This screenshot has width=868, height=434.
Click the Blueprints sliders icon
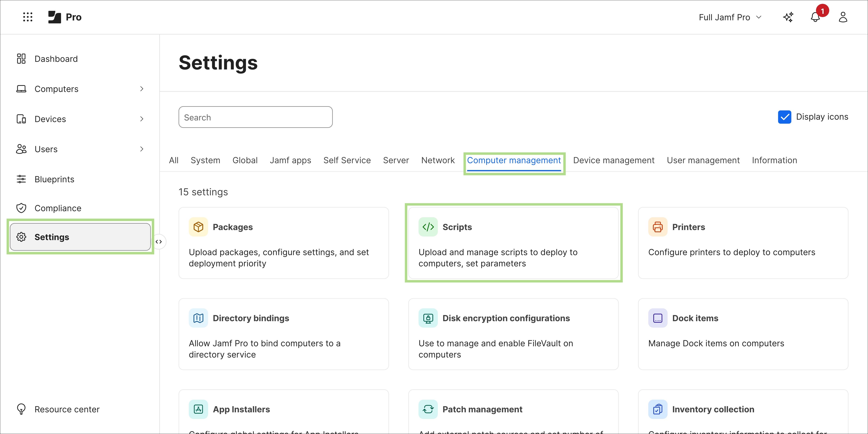click(21, 179)
